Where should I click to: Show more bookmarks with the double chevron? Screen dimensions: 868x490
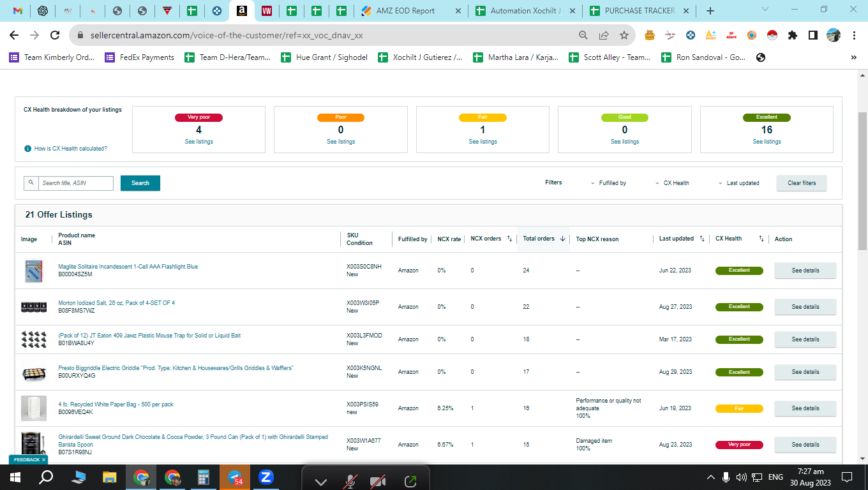854,57
